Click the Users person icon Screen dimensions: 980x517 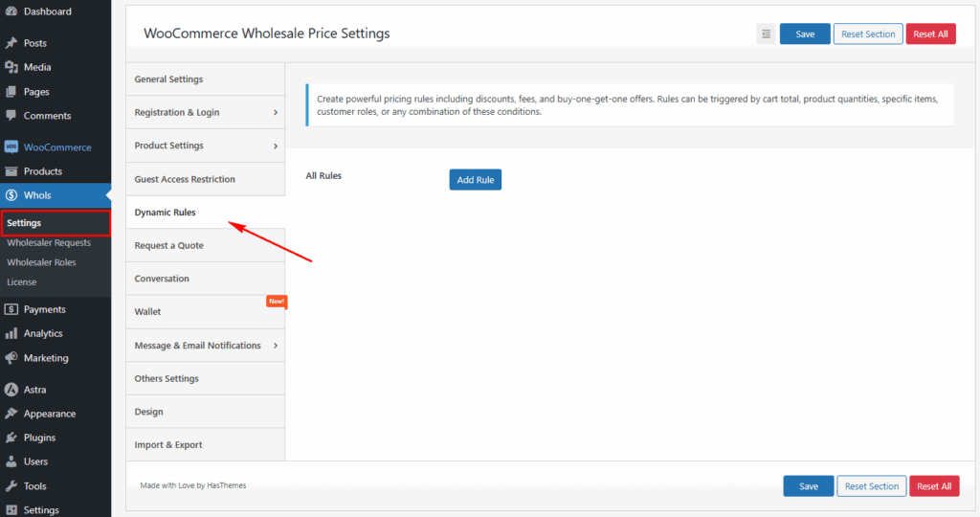[x=11, y=461]
